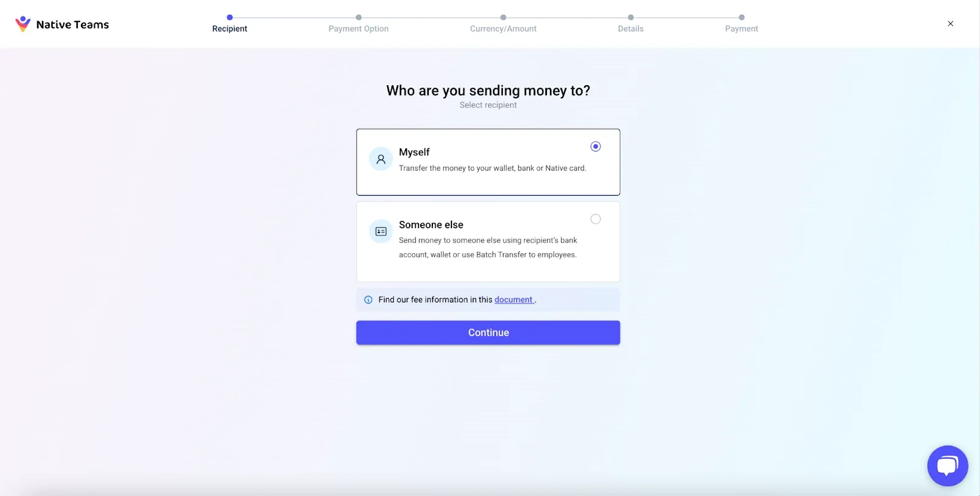Screen dimensions: 980x496
Task: Click the Someone else ID card icon
Action: coord(381,232)
